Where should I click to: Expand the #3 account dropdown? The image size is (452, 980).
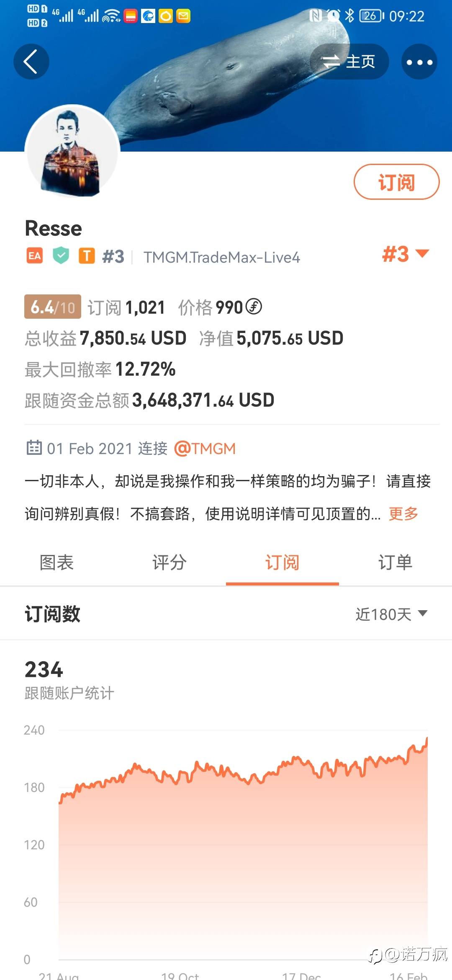(406, 254)
